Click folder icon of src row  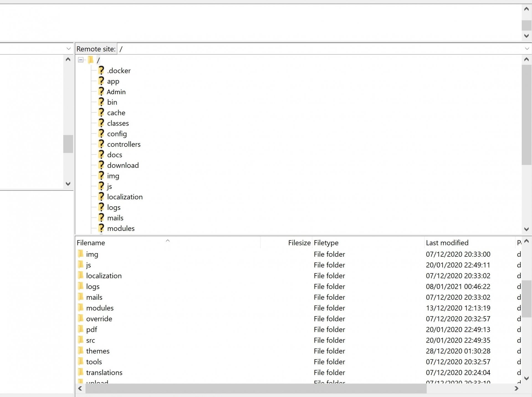[81, 340]
